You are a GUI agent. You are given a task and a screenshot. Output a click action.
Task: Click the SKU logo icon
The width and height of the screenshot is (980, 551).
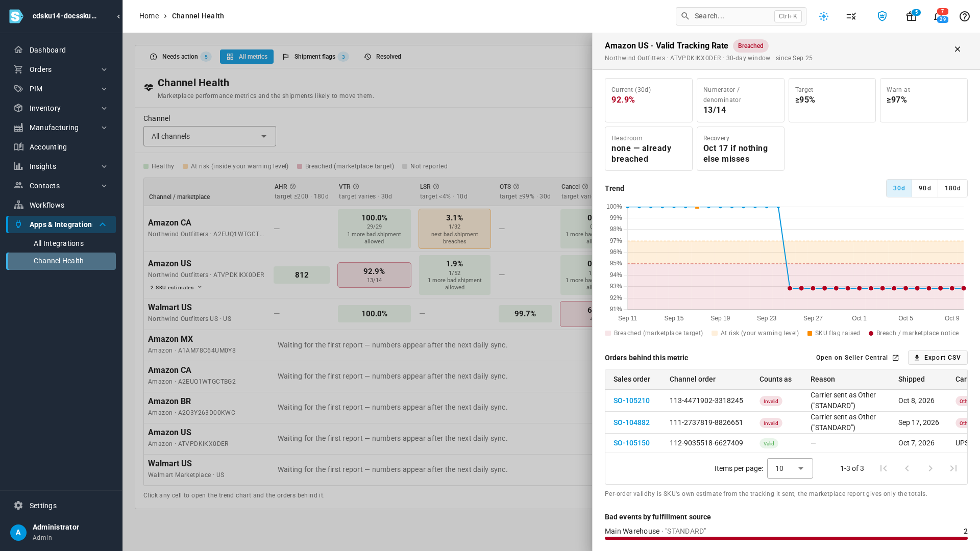(x=16, y=16)
